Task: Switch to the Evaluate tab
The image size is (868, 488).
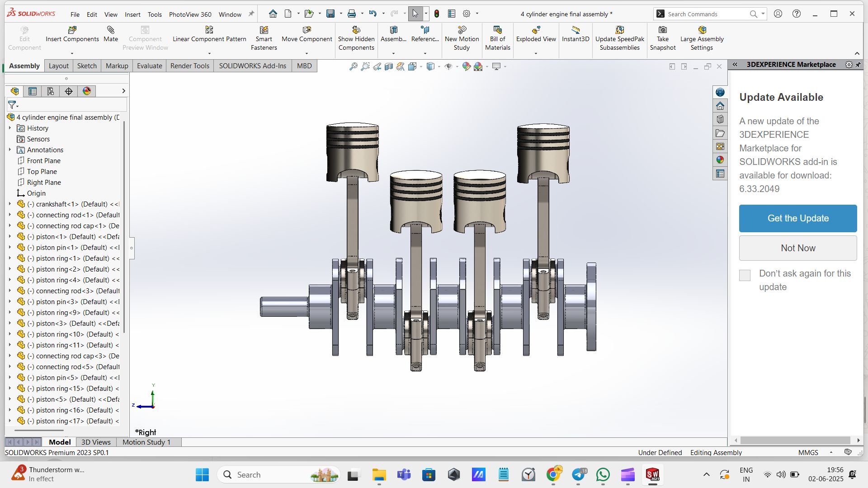Action: pyautogui.click(x=149, y=66)
